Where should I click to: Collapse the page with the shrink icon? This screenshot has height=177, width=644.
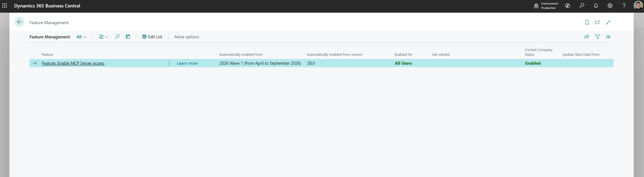[608, 22]
